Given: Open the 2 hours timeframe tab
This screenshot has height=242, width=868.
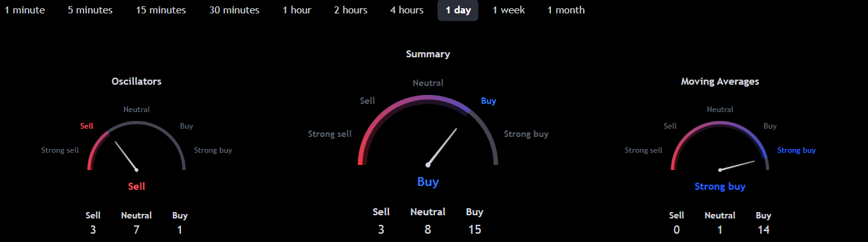Looking at the screenshot, I should click(x=350, y=10).
